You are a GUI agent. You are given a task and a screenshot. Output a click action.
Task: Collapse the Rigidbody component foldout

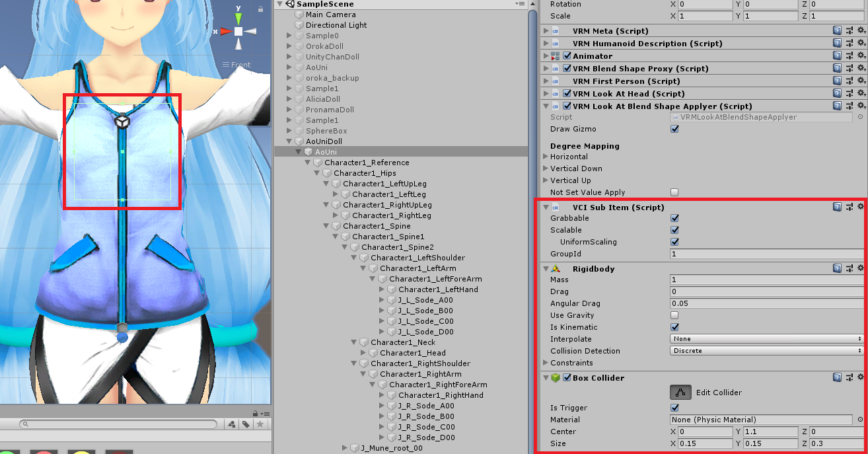tap(546, 269)
